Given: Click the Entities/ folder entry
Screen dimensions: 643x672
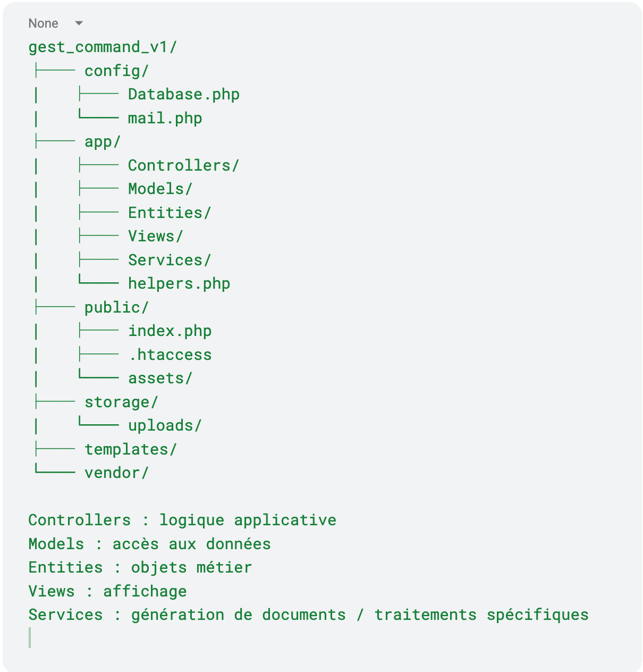Looking at the screenshot, I should pyautogui.click(x=170, y=213).
